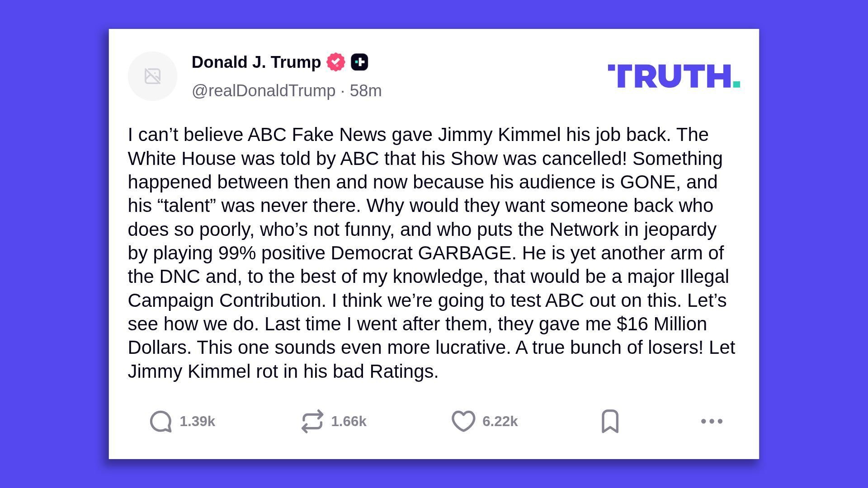Like the post with the heart icon
The image size is (868, 488).
click(463, 421)
